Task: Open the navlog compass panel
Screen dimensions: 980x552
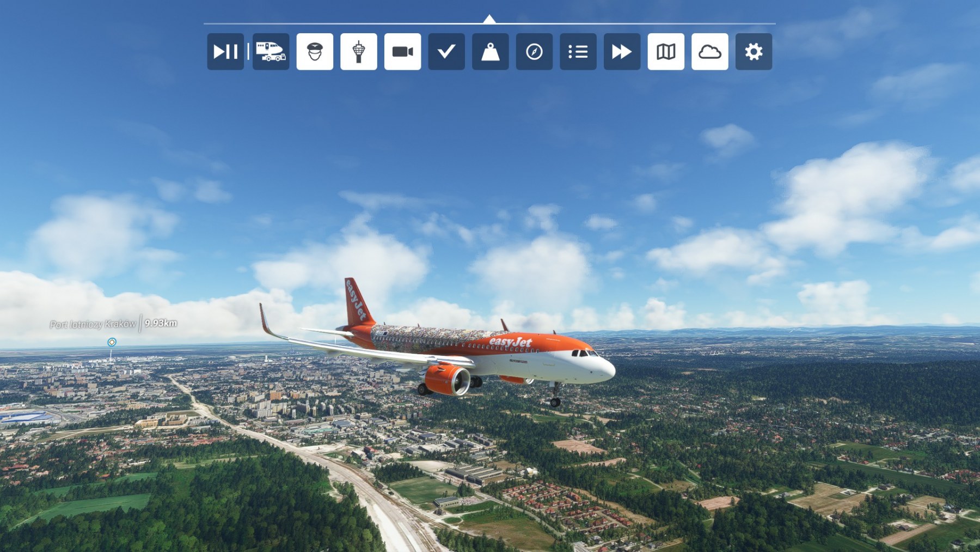Action: pyautogui.click(x=534, y=52)
